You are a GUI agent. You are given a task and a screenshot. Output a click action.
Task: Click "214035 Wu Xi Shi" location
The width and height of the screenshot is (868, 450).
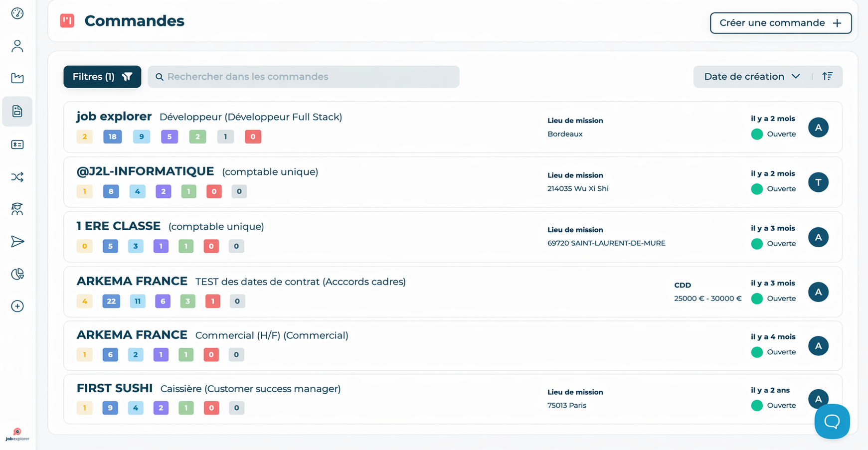coord(578,188)
